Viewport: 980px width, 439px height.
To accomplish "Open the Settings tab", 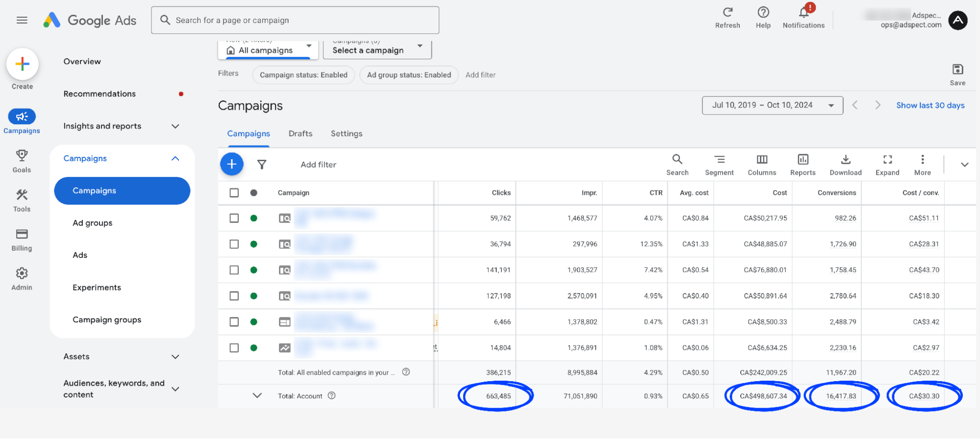I will [x=346, y=134].
